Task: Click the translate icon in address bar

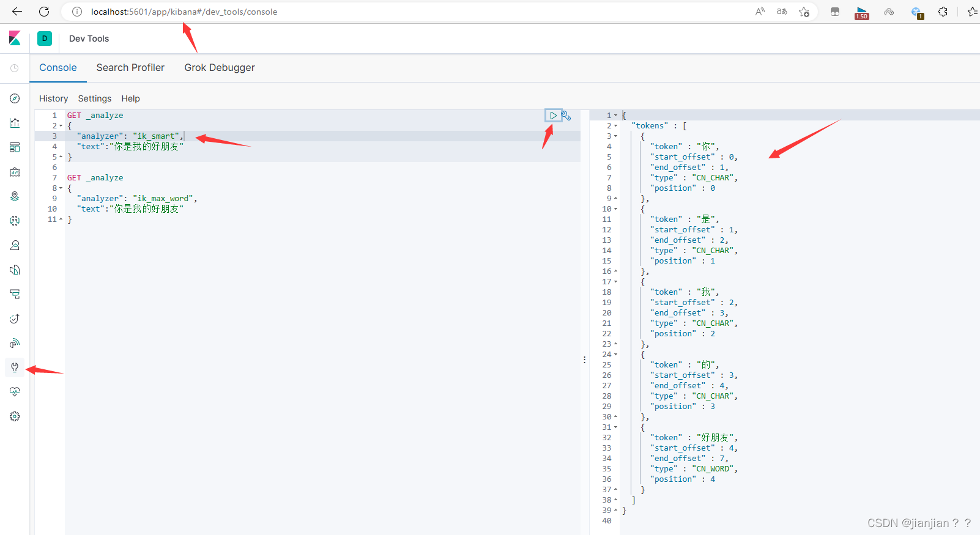Action: coord(782,12)
